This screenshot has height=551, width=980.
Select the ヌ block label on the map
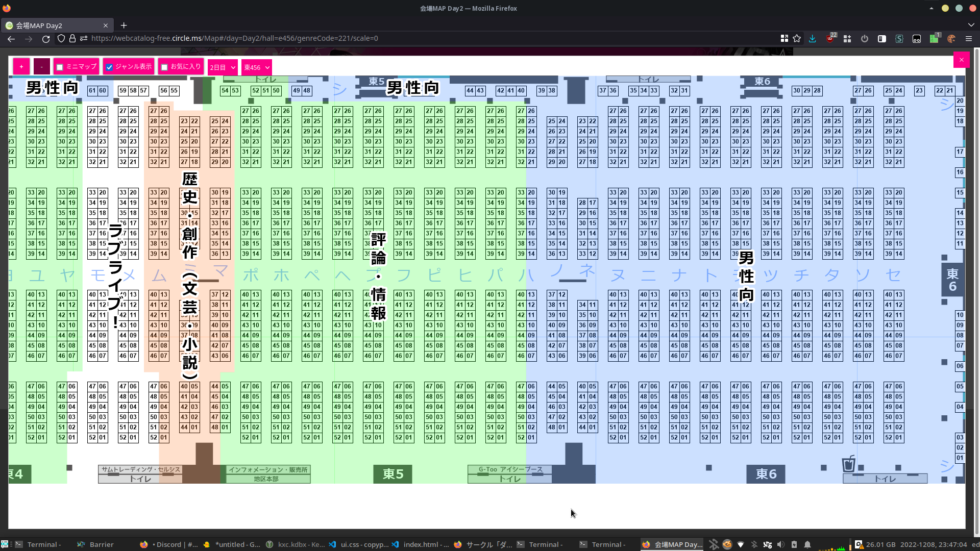(x=618, y=275)
